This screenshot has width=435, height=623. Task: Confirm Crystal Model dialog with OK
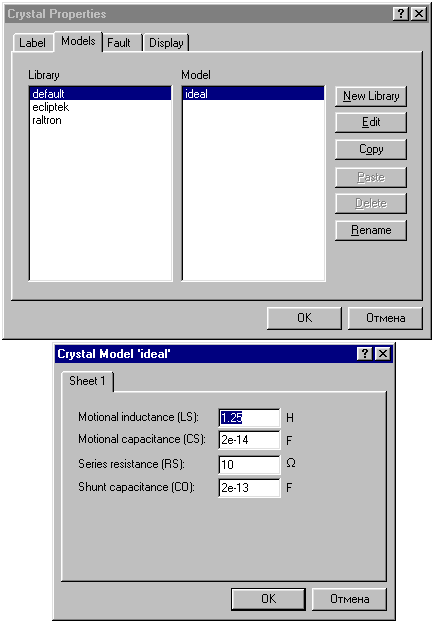pos(268,599)
